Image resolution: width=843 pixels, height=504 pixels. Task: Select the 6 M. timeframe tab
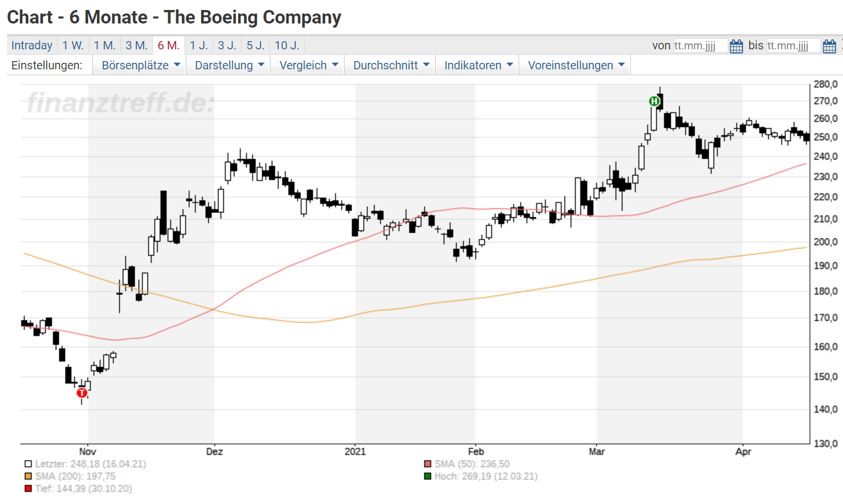click(x=169, y=45)
